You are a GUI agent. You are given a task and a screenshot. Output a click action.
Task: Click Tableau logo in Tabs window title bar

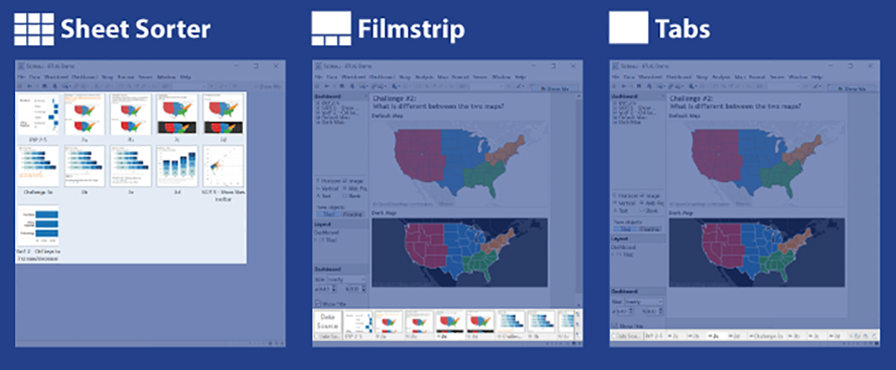click(615, 66)
